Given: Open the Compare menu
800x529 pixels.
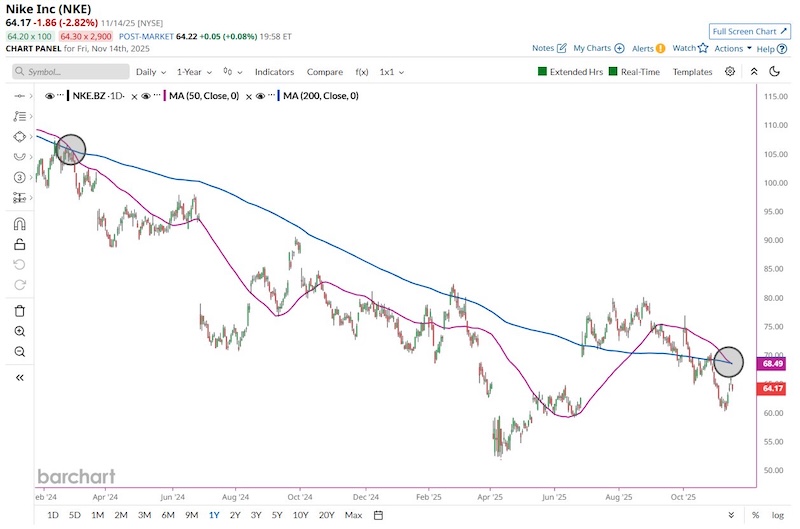Looking at the screenshot, I should point(324,72).
